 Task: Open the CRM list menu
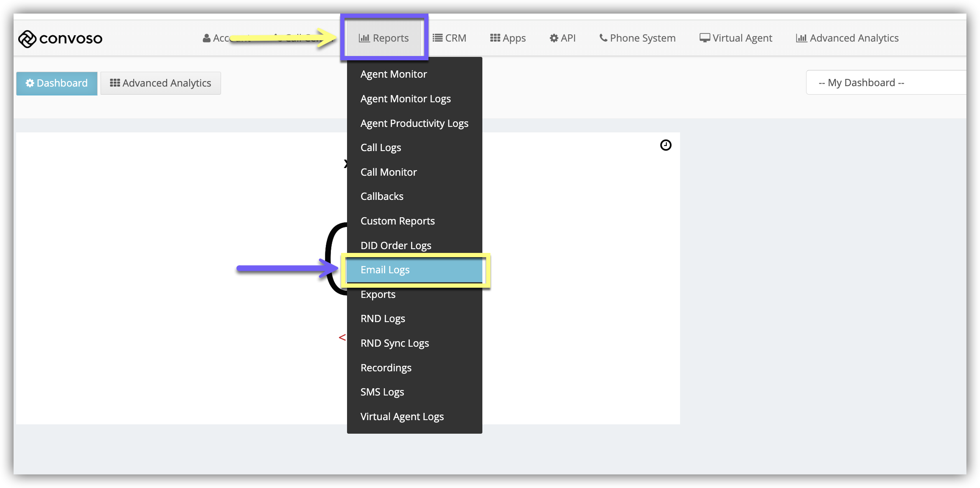(449, 38)
